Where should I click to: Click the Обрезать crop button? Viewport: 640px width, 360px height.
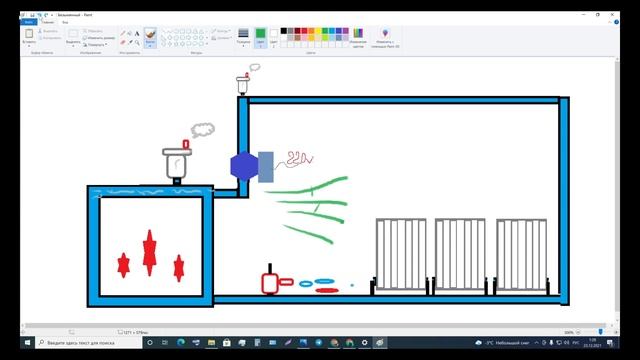93,31
